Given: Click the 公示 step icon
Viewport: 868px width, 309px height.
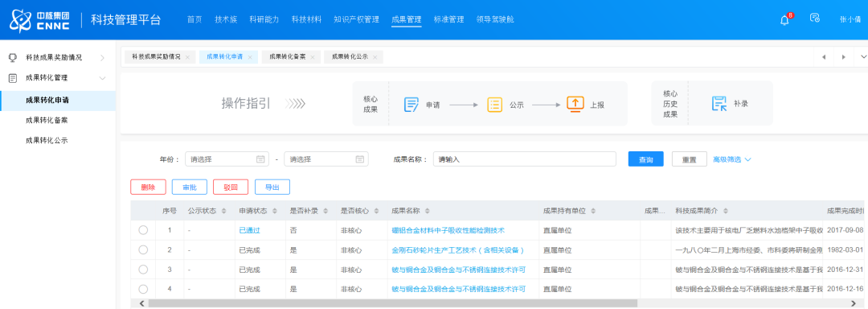Looking at the screenshot, I should (494, 104).
